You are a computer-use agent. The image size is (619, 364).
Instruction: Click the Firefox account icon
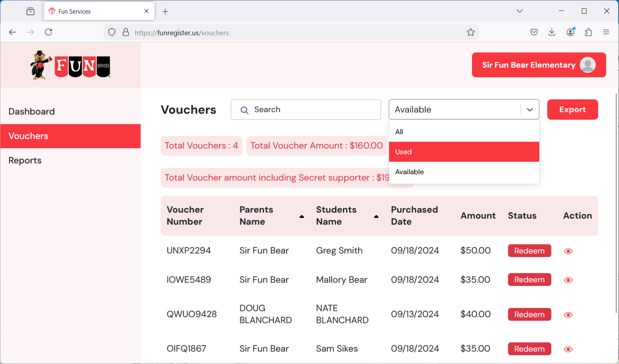[x=570, y=32]
